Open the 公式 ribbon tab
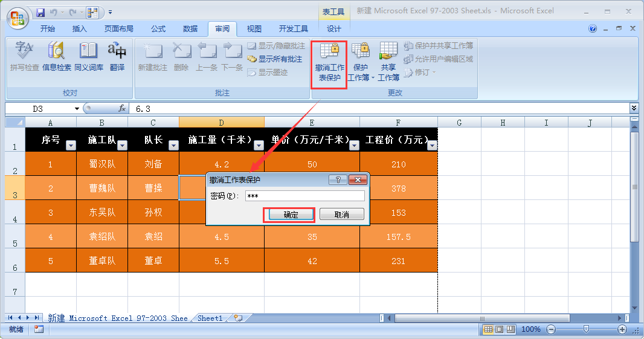This screenshot has height=339, width=644. coord(158,29)
